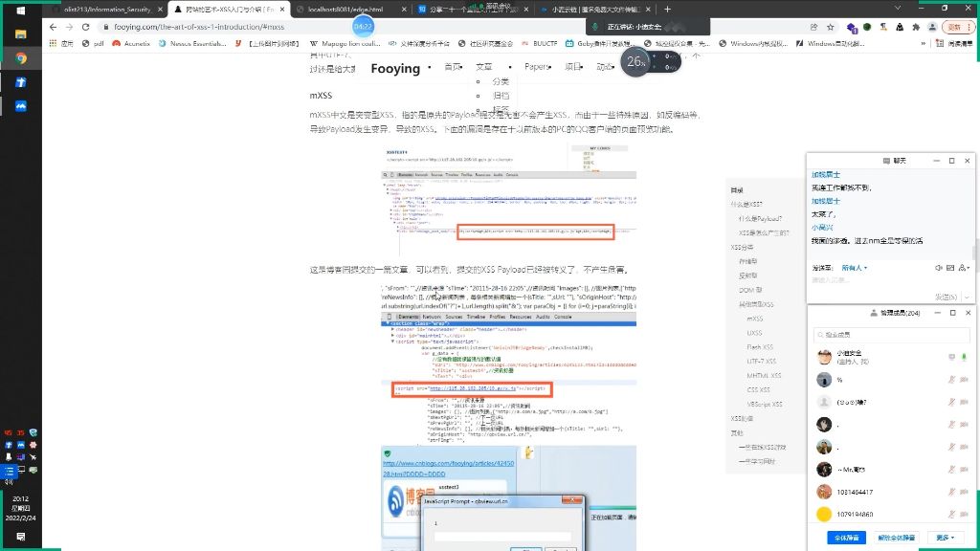Open the 文章 dropdown in Fooying nav

point(483,66)
